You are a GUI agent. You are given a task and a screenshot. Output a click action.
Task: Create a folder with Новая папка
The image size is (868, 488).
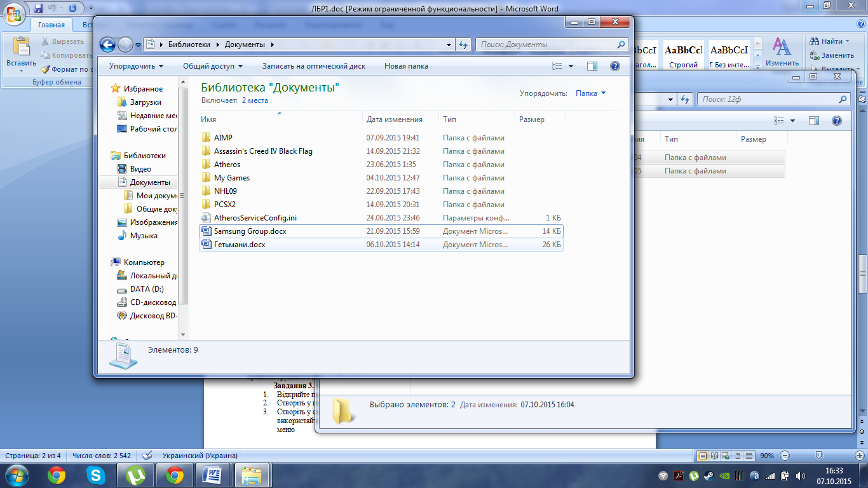[406, 66]
